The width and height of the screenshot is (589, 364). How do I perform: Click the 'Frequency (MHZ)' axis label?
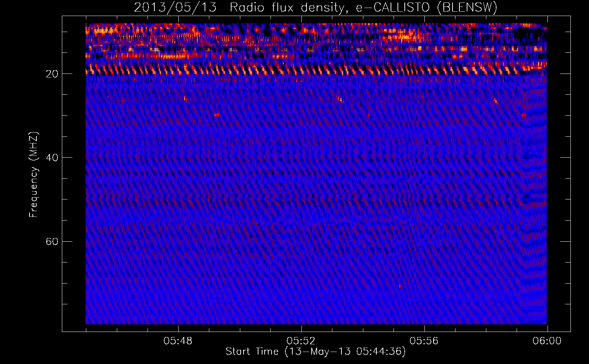click(x=33, y=175)
